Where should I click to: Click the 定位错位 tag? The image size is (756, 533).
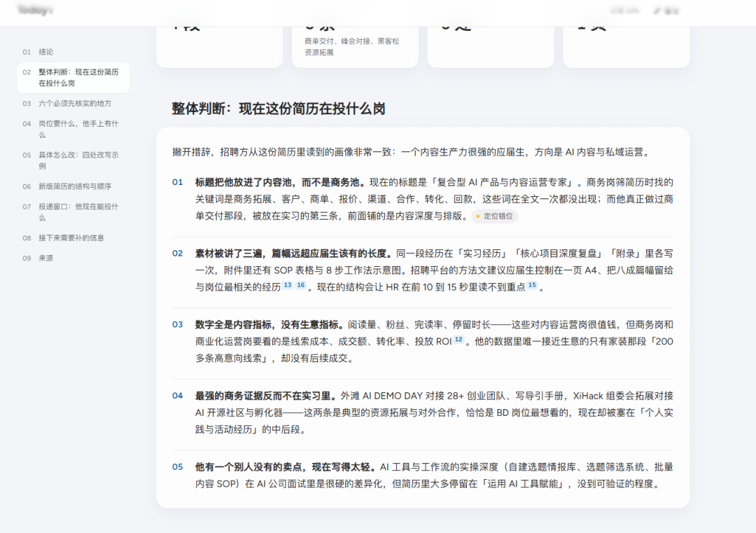coord(495,216)
